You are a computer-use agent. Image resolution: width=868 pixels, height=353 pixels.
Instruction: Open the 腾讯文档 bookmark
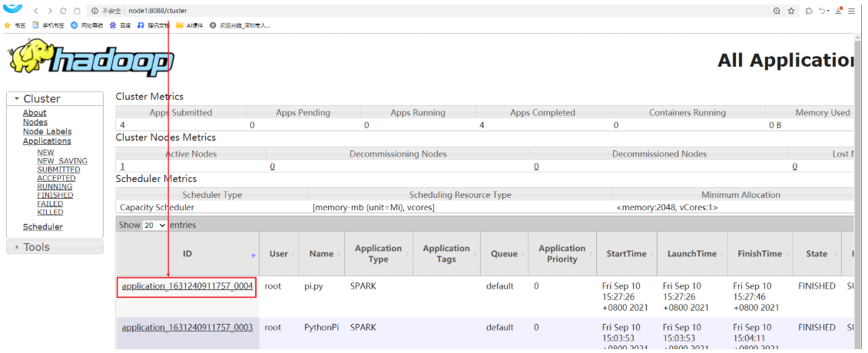click(154, 25)
